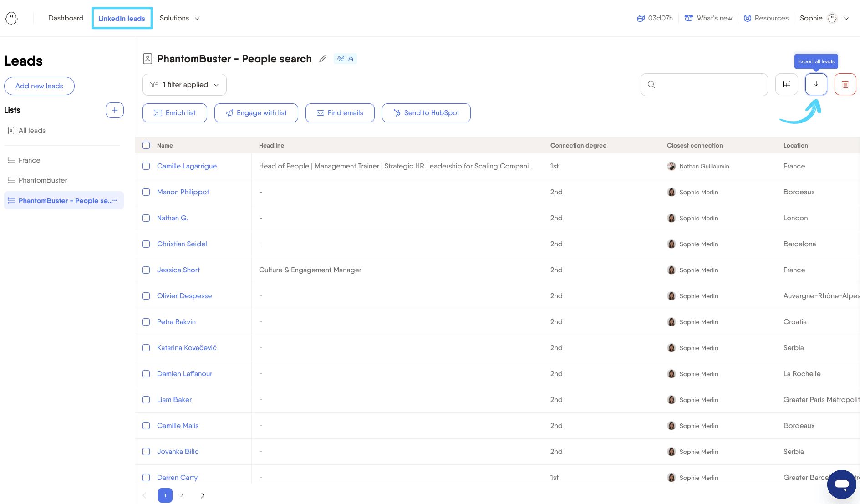Click the pencil icon to rename list
860x504 pixels.
323,59
